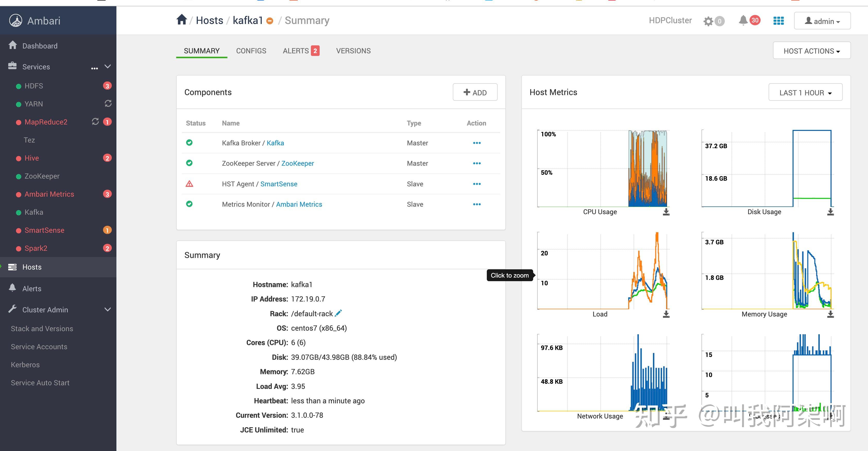868x451 pixels.
Task: Select Kafka service in sidebar
Action: click(x=34, y=212)
